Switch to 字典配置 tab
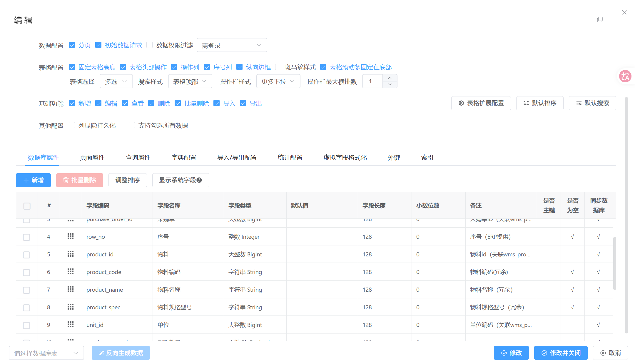 (x=184, y=158)
